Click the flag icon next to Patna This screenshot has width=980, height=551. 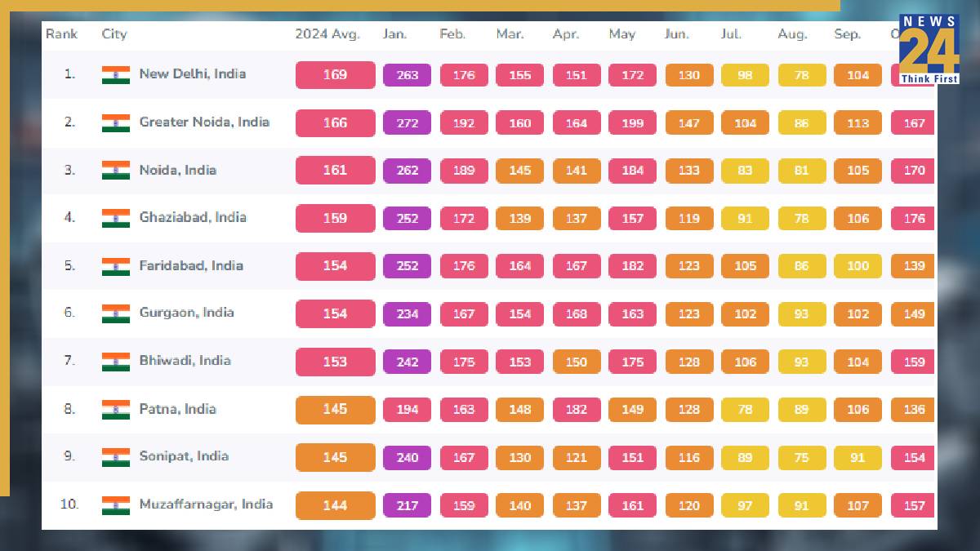pos(116,409)
